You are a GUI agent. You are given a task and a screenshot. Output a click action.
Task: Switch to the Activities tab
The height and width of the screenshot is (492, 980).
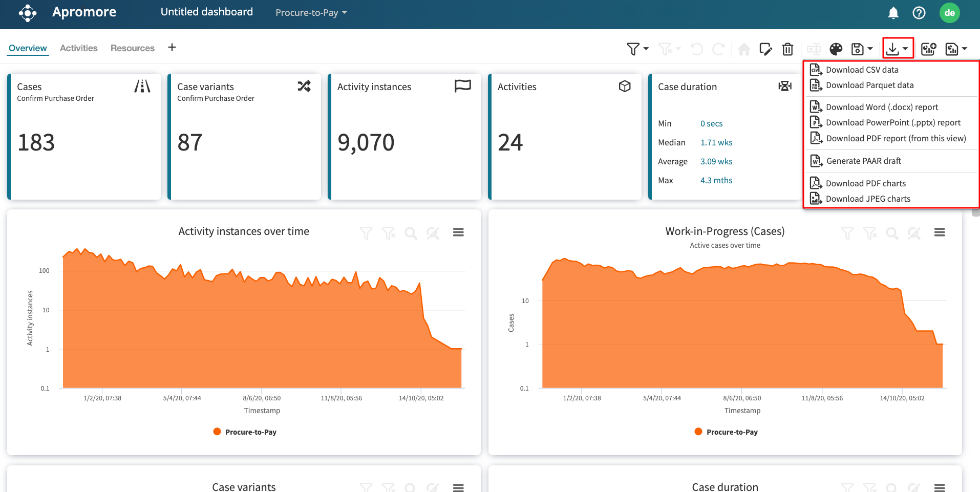[x=78, y=48]
